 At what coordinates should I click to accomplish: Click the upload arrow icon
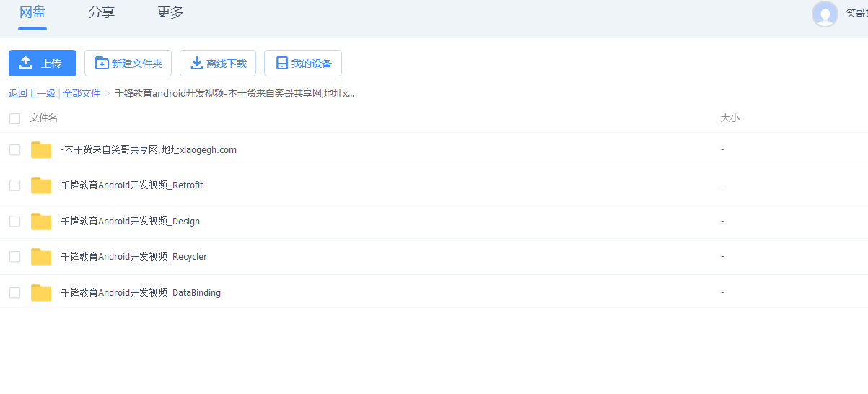[x=25, y=63]
